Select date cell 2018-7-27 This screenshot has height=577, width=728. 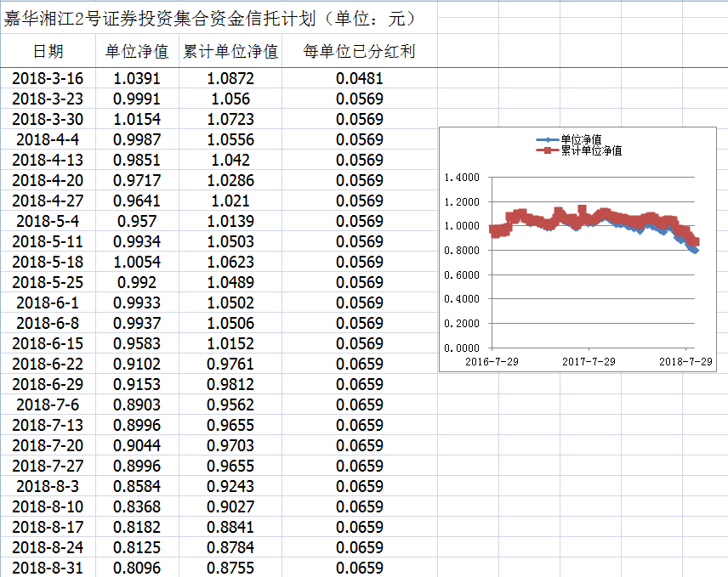click(x=48, y=466)
